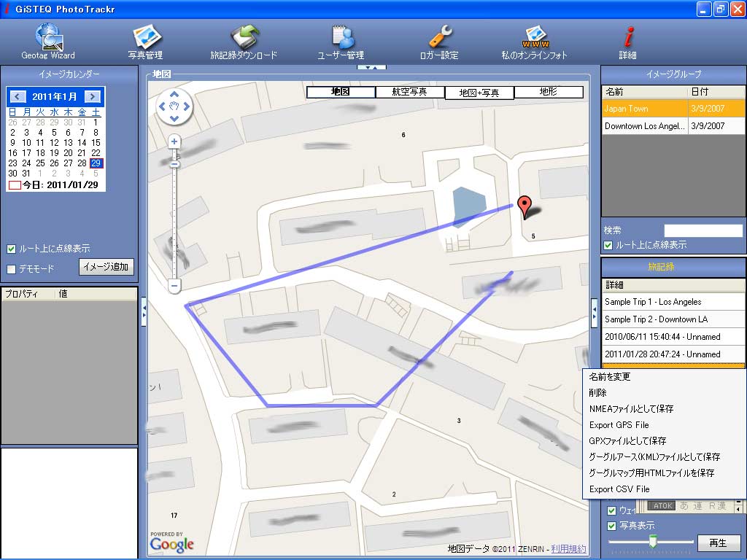
Task: Select date 29 in the calendar
Action: coord(96,163)
